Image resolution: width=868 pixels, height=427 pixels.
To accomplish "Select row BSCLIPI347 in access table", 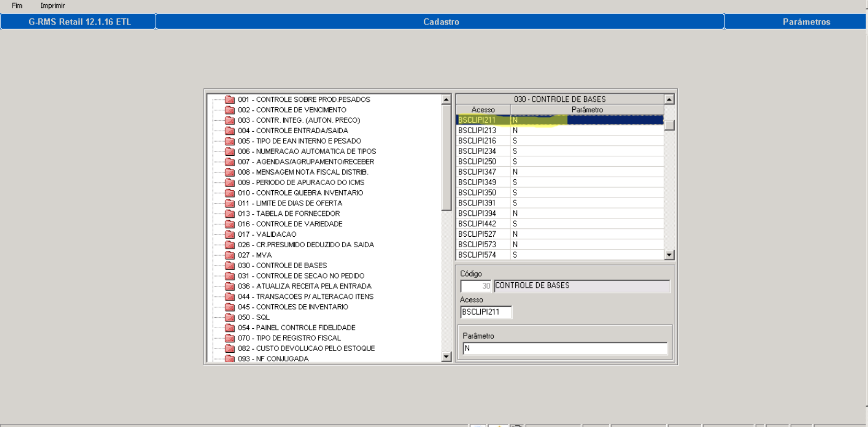I will [x=560, y=172].
